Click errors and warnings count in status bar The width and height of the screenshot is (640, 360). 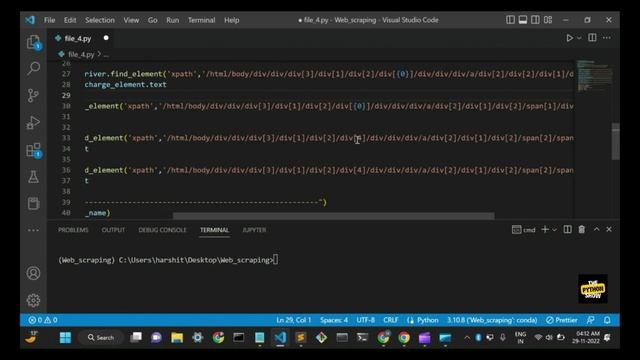[43, 320]
